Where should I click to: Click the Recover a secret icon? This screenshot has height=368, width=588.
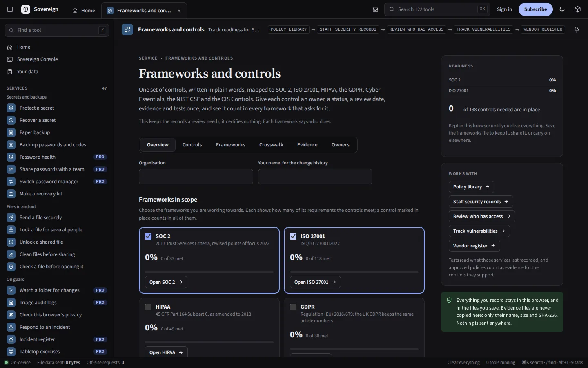(x=11, y=120)
